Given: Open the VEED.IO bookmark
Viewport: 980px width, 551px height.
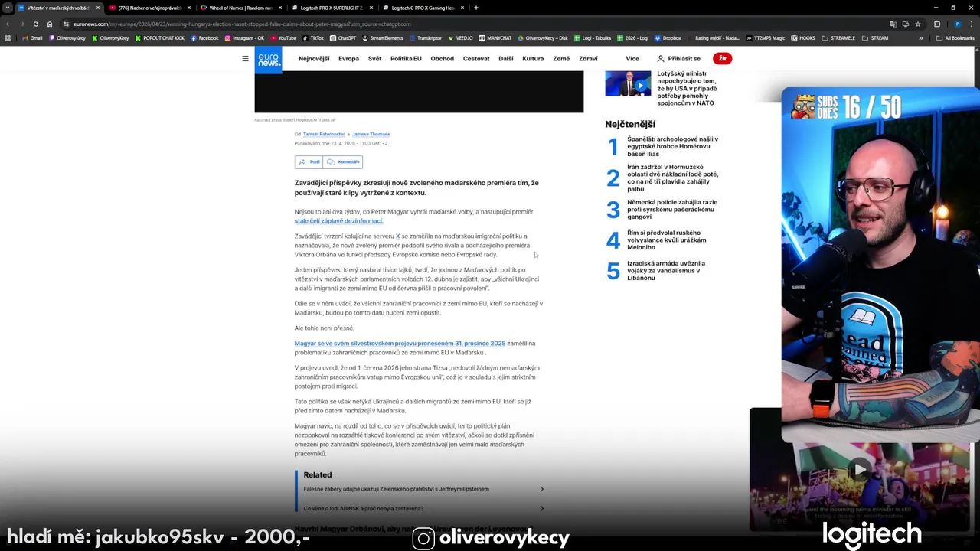Looking at the screenshot, I should 461,37.
